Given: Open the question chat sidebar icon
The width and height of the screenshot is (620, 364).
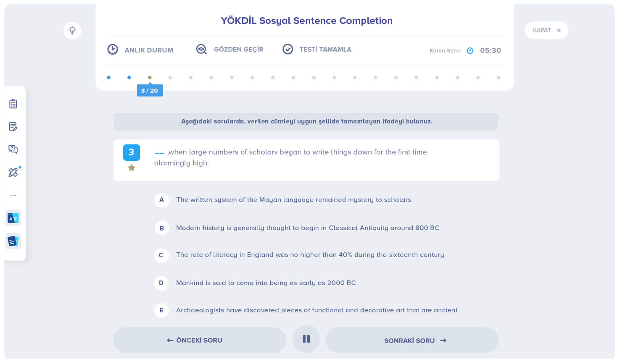Looking at the screenshot, I should point(13,149).
